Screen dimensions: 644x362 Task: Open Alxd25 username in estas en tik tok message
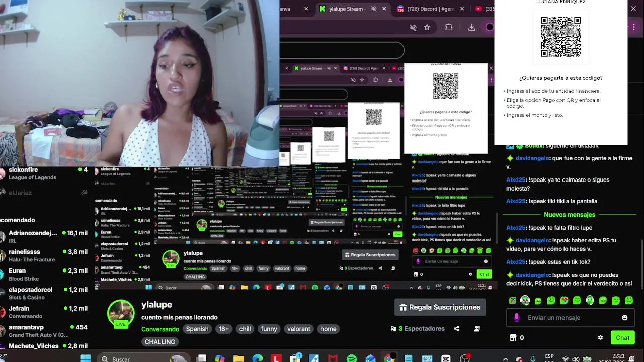[516, 262]
